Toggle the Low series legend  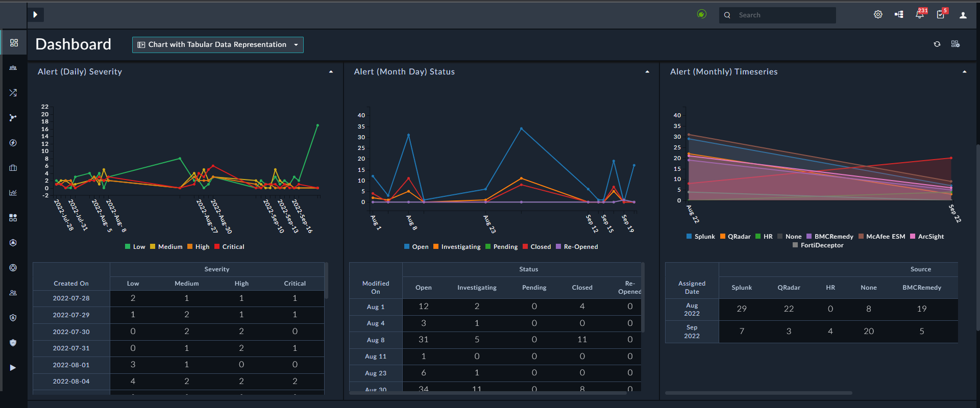coord(135,247)
